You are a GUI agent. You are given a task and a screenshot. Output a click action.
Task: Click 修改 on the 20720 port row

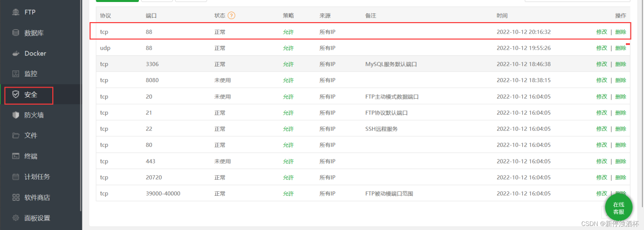[x=602, y=177]
